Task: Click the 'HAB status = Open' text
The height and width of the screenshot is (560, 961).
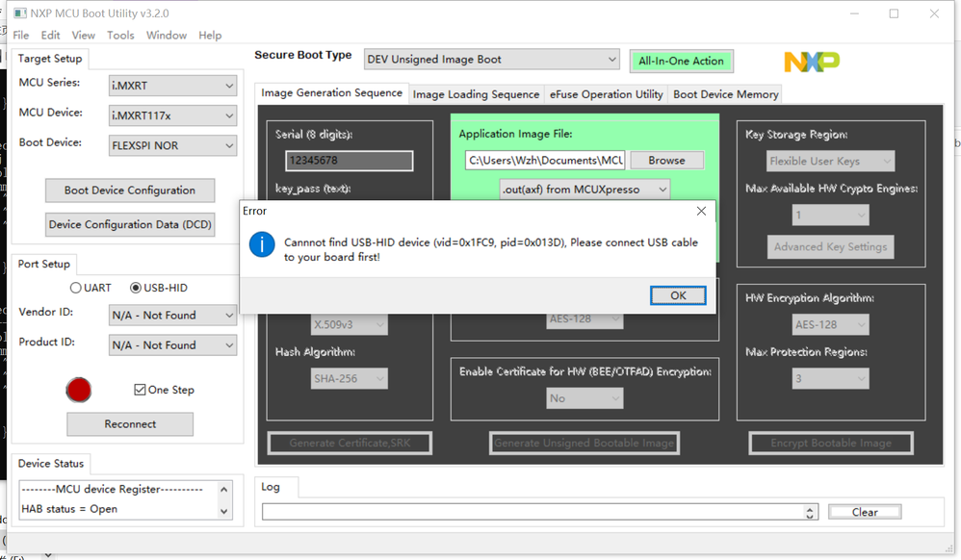Action: (x=69, y=509)
